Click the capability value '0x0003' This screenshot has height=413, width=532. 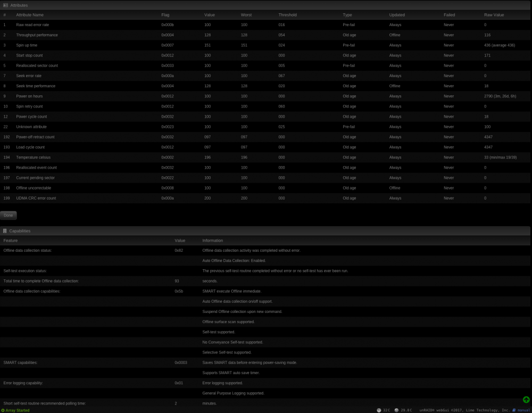pos(181,362)
